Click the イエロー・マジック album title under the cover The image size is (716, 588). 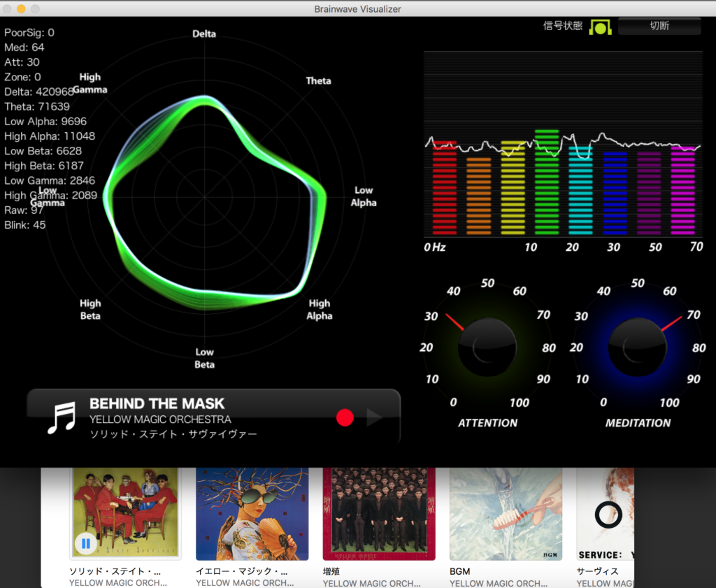tap(242, 571)
